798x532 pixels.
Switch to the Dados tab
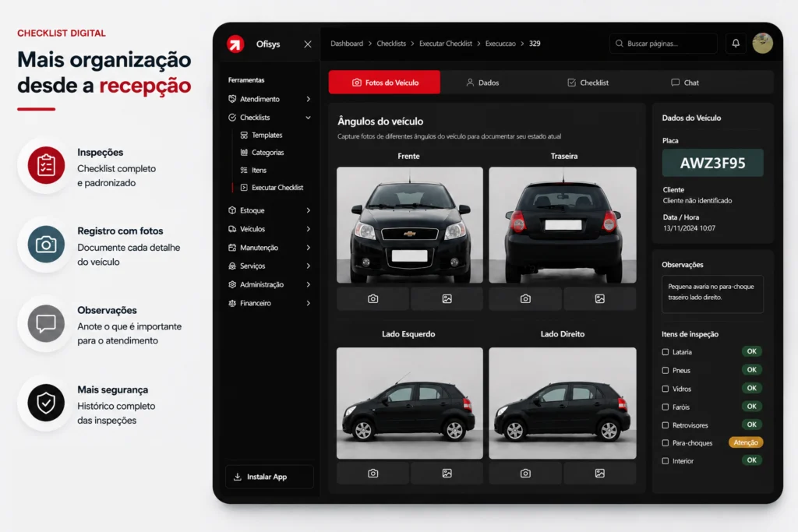482,83
